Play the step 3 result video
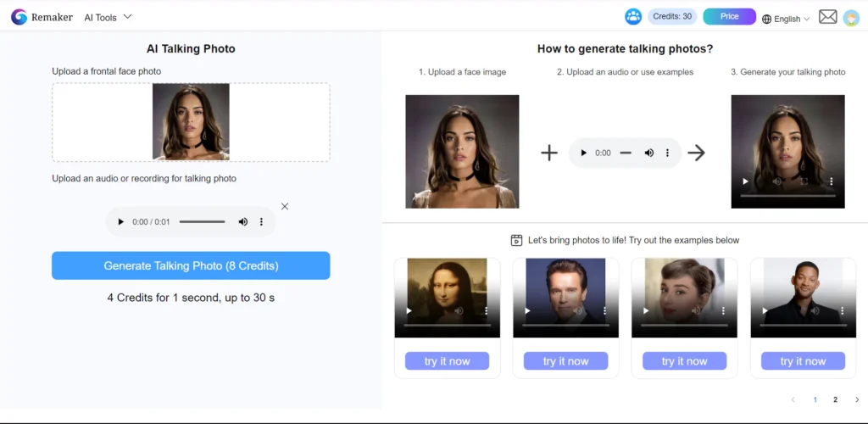868x424 pixels. click(x=745, y=181)
